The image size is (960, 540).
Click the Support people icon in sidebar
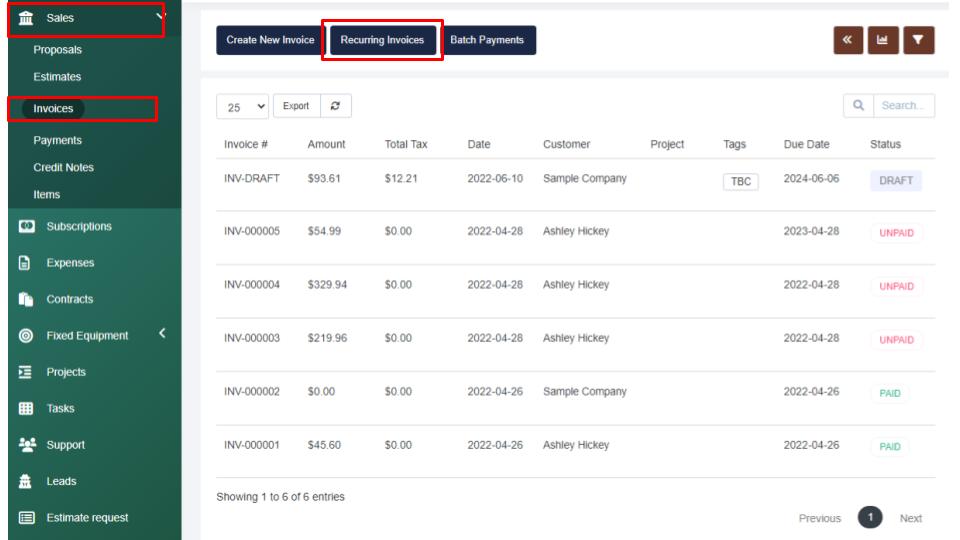pos(27,445)
